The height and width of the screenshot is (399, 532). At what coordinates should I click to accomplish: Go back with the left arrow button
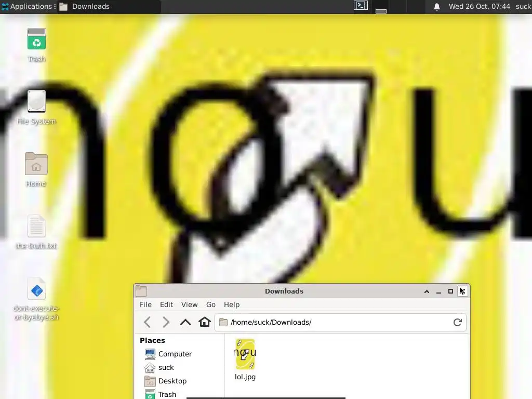tap(147, 322)
